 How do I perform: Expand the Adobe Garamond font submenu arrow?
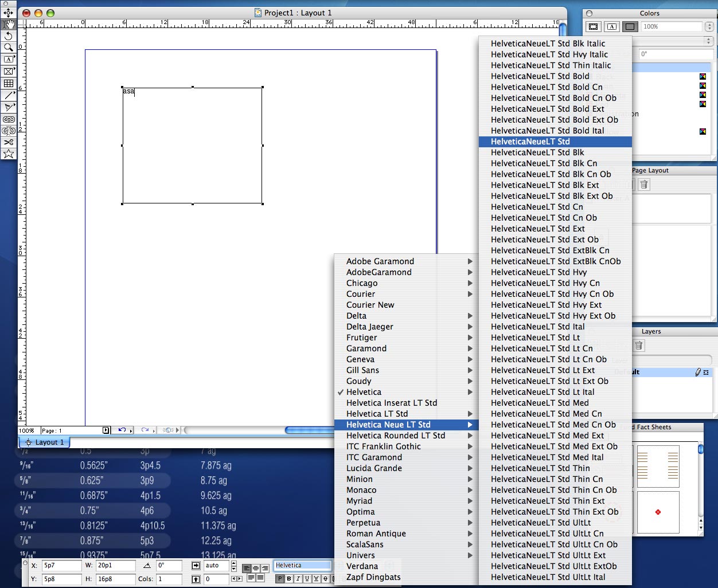click(470, 261)
